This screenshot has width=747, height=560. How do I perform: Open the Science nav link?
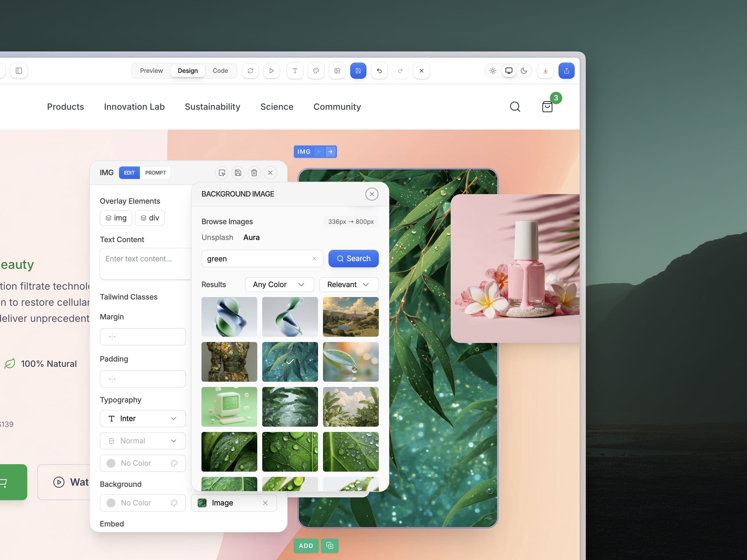click(x=277, y=107)
